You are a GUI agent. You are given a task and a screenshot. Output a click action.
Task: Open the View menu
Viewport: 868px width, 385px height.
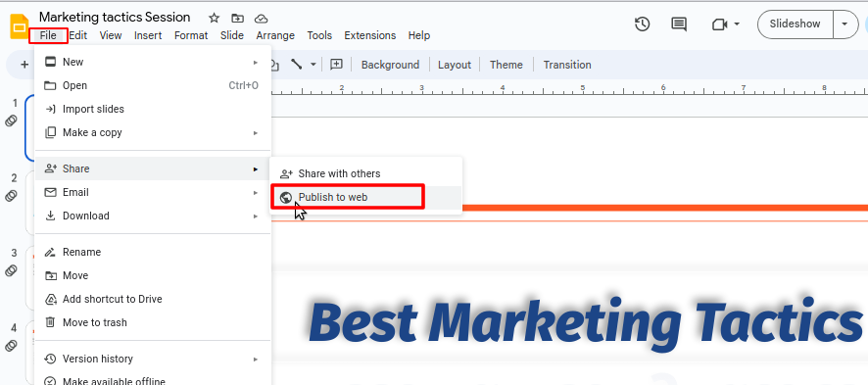click(x=111, y=35)
